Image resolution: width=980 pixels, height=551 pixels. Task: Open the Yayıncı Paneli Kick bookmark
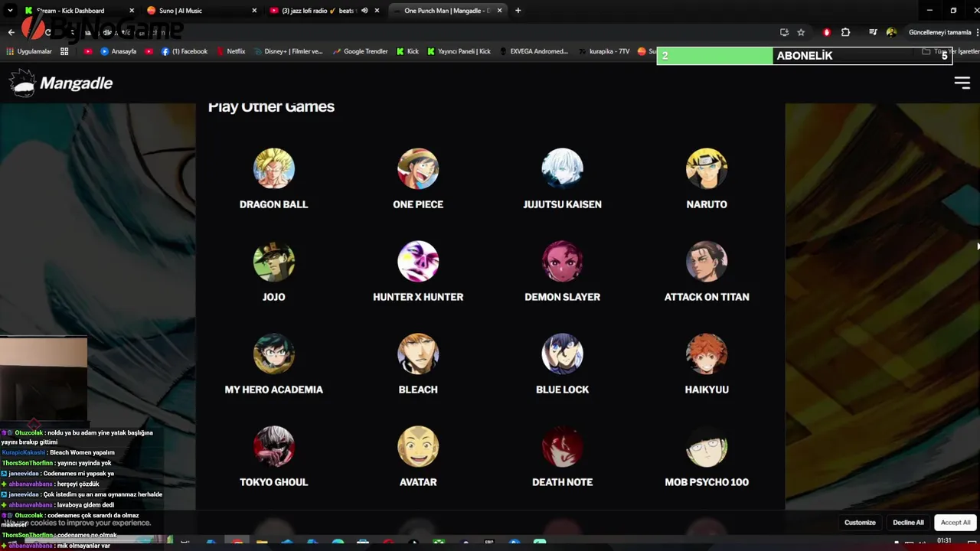pyautogui.click(x=459, y=51)
